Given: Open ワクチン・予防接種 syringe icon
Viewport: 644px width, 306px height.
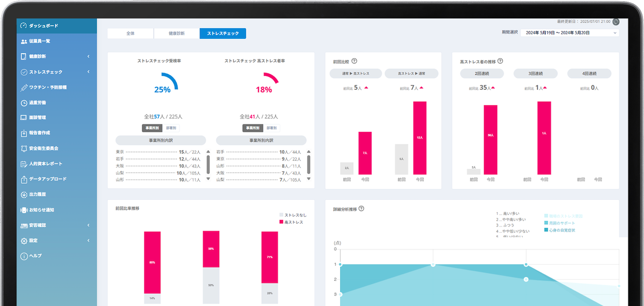Looking at the screenshot, I should click(x=24, y=88).
